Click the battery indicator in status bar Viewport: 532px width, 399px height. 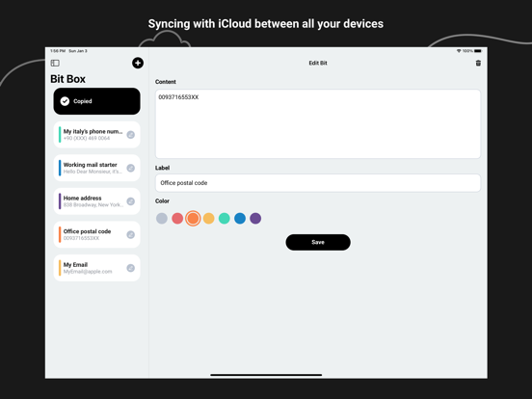pos(478,51)
